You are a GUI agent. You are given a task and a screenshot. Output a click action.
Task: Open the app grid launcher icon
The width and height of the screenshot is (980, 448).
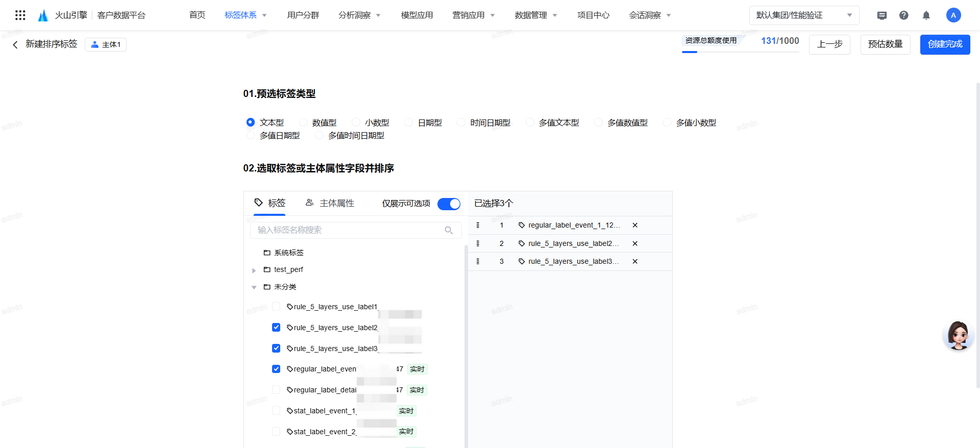[20, 15]
